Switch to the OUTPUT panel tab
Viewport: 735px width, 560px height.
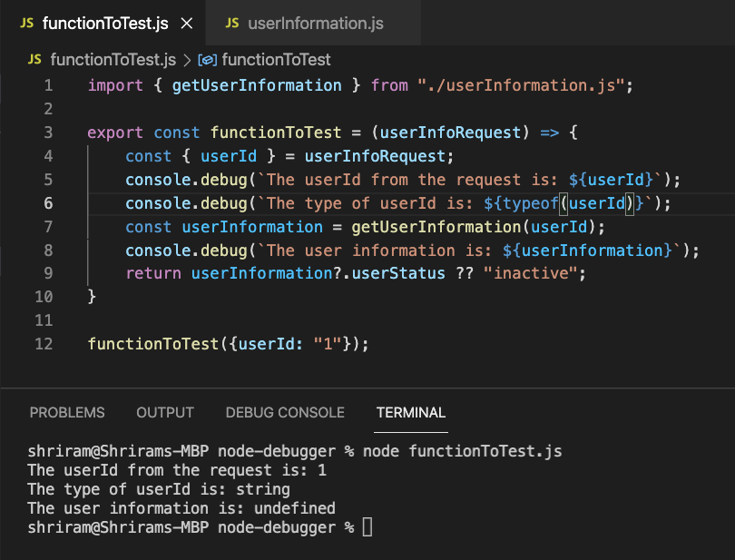click(165, 412)
